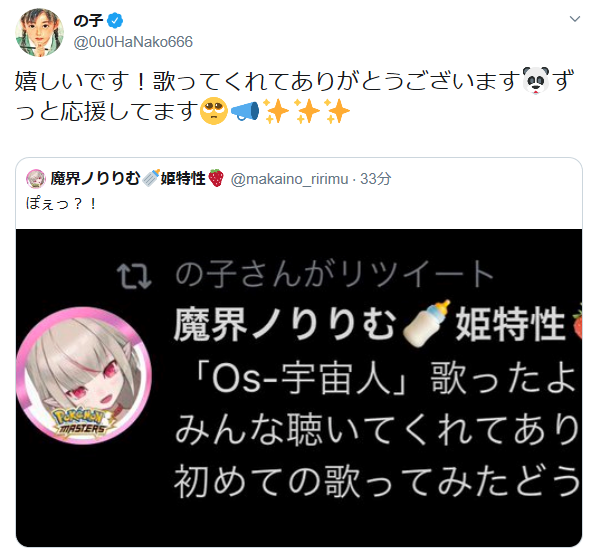Click the baby bottle emoji in image
Viewport: 593px width, 554px height.
click(x=426, y=324)
